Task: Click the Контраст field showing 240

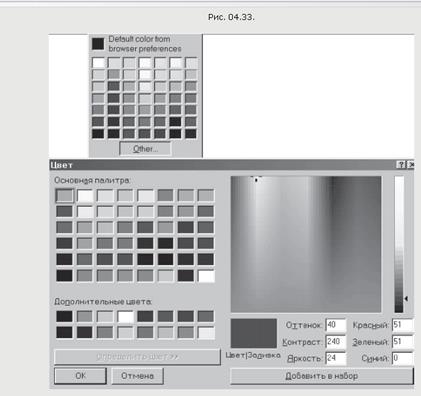Action: click(x=335, y=341)
